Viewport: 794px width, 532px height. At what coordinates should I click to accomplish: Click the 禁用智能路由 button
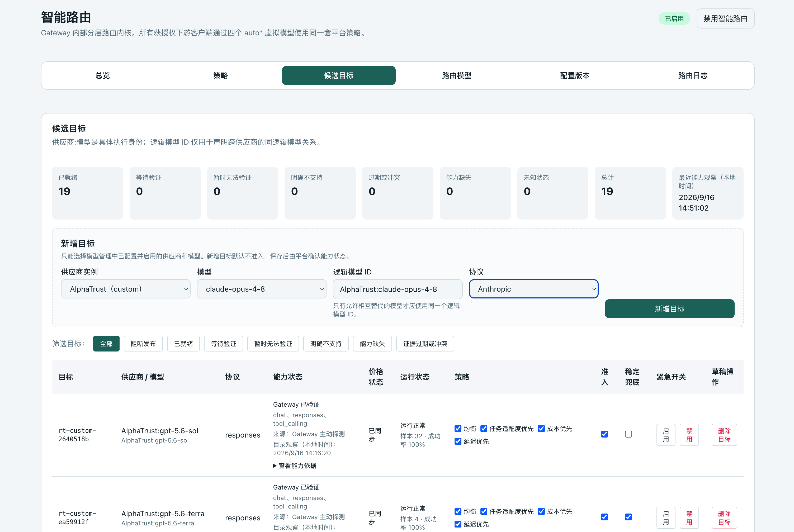coord(725,19)
